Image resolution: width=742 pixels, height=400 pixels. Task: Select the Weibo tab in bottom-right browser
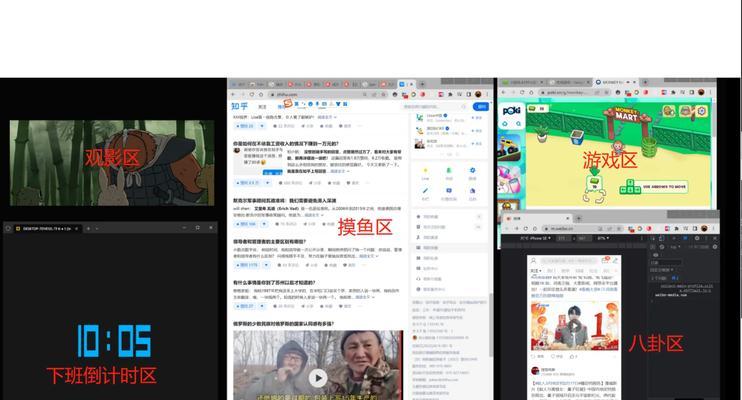click(x=537, y=218)
